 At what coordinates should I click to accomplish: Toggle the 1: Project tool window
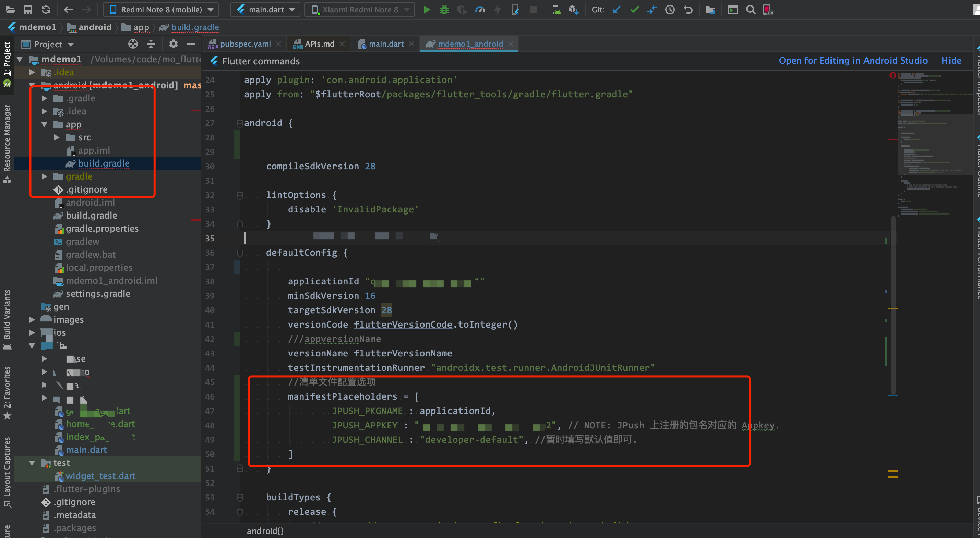(x=7, y=59)
